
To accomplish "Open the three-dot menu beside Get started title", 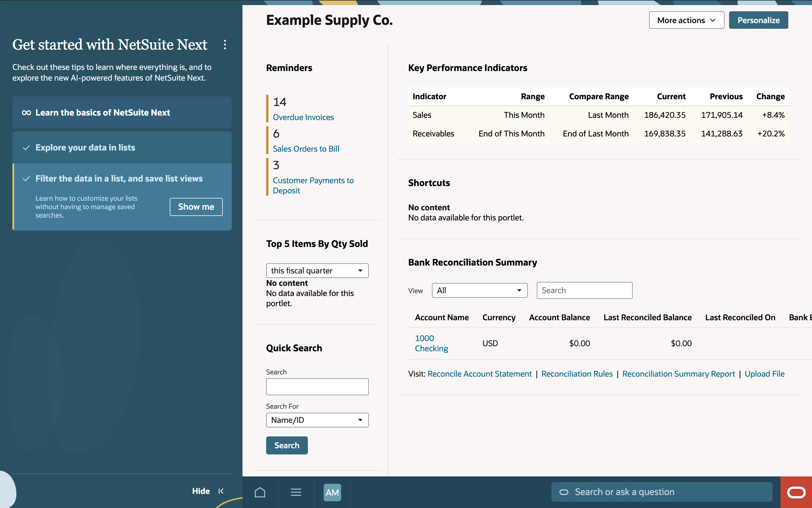I will pos(225,45).
